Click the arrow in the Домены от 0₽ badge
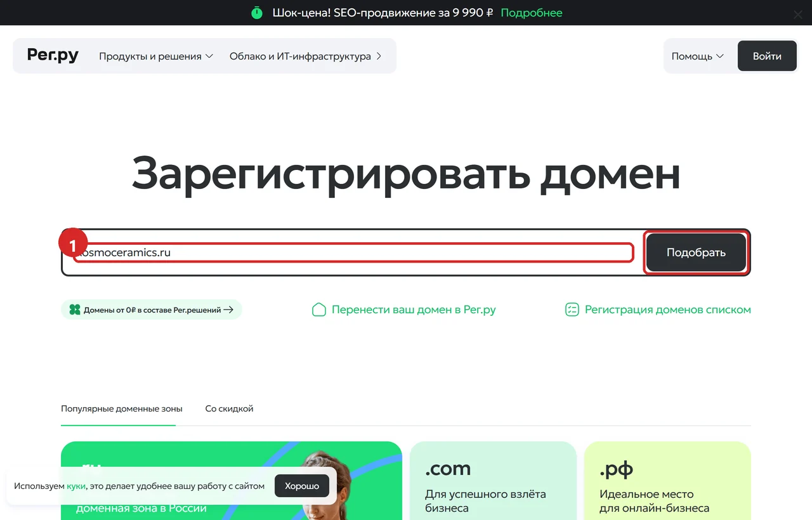812x520 pixels. coord(229,310)
